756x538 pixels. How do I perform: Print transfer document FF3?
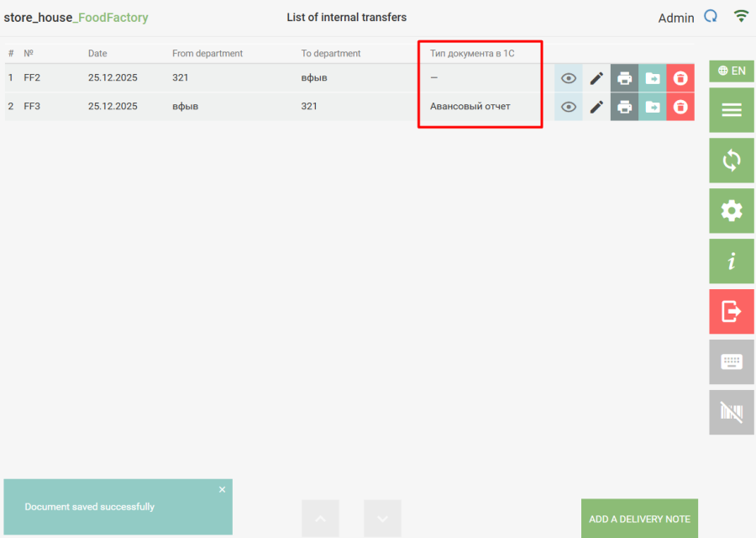pyautogui.click(x=624, y=107)
